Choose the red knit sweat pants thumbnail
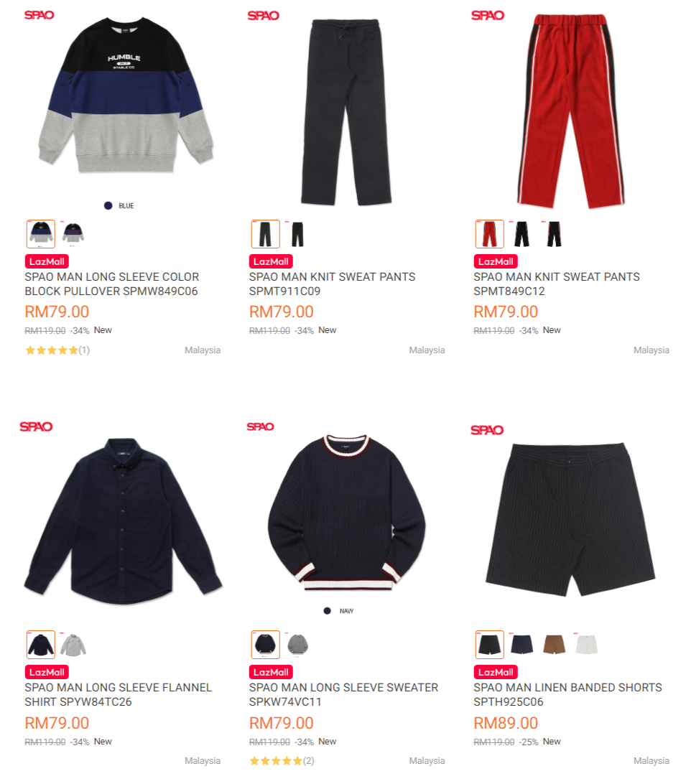 [x=489, y=233]
